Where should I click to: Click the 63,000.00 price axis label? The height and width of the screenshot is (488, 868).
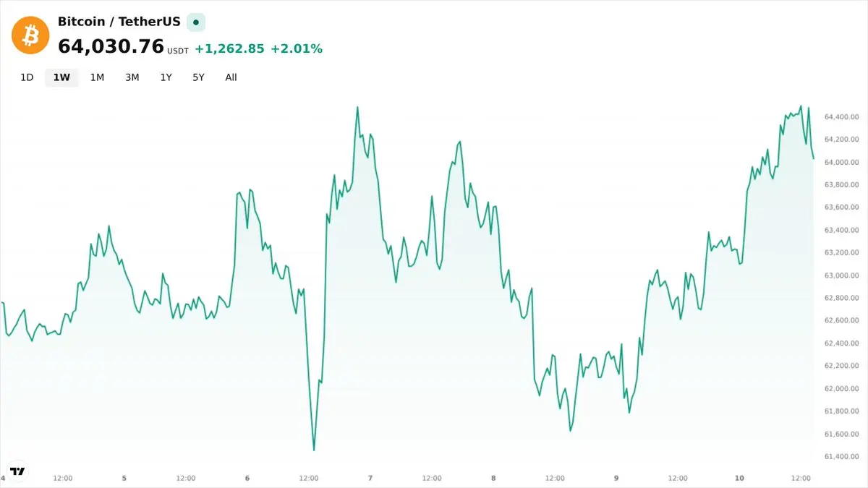tap(841, 275)
